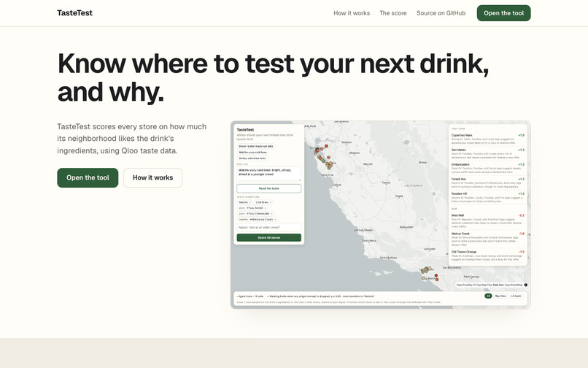
Task: Click the Santa Barbara label on the map
Action: pyautogui.click(x=388, y=258)
